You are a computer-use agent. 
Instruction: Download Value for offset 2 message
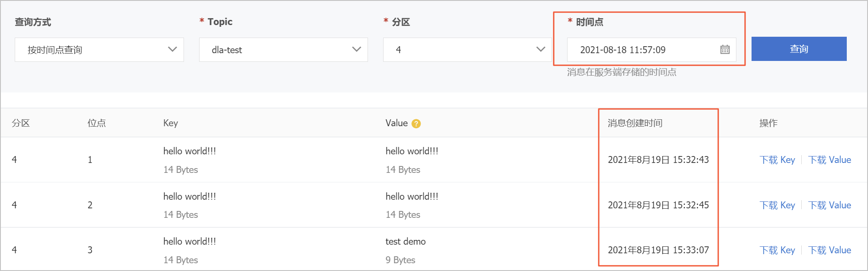click(829, 205)
